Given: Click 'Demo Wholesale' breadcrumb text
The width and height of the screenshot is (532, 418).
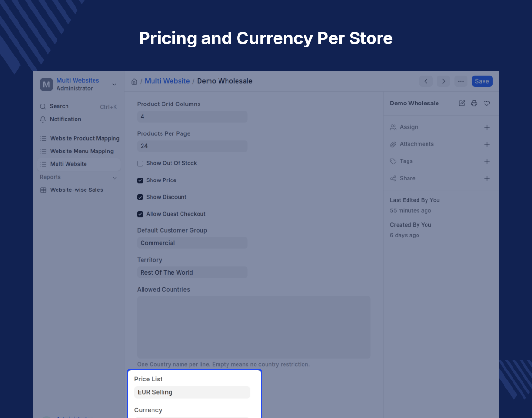Looking at the screenshot, I should tap(225, 81).
